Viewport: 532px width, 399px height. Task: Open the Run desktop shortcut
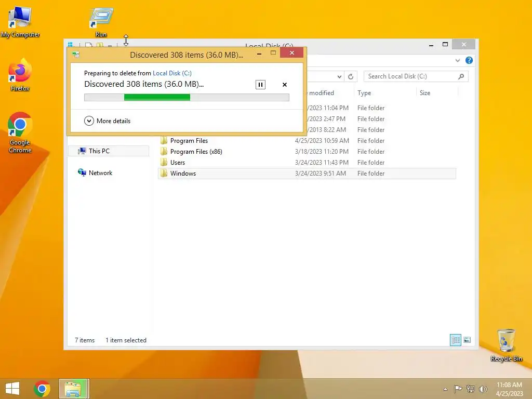(x=101, y=22)
